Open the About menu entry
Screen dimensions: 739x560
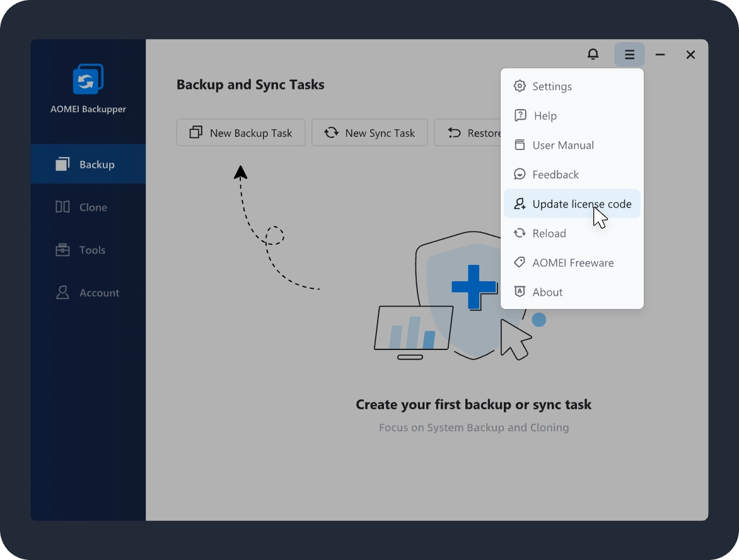pyautogui.click(x=572, y=292)
